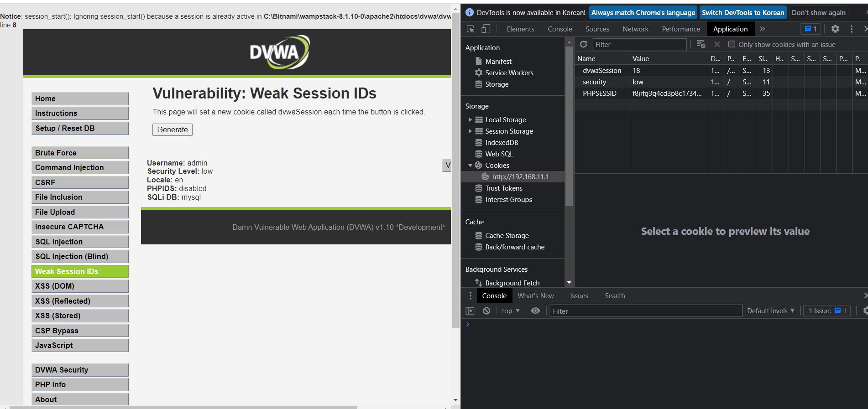Click the clear all cookies icon
Screen dimensions: 868x409
701,44
